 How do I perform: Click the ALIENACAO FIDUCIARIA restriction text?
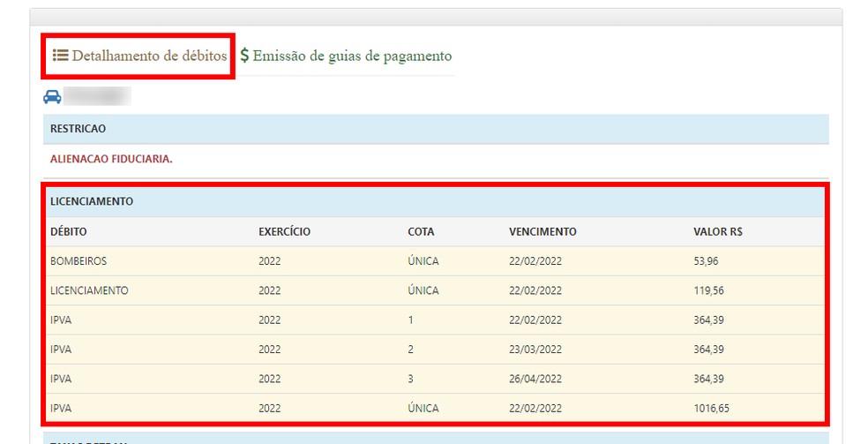(x=111, y=159)
